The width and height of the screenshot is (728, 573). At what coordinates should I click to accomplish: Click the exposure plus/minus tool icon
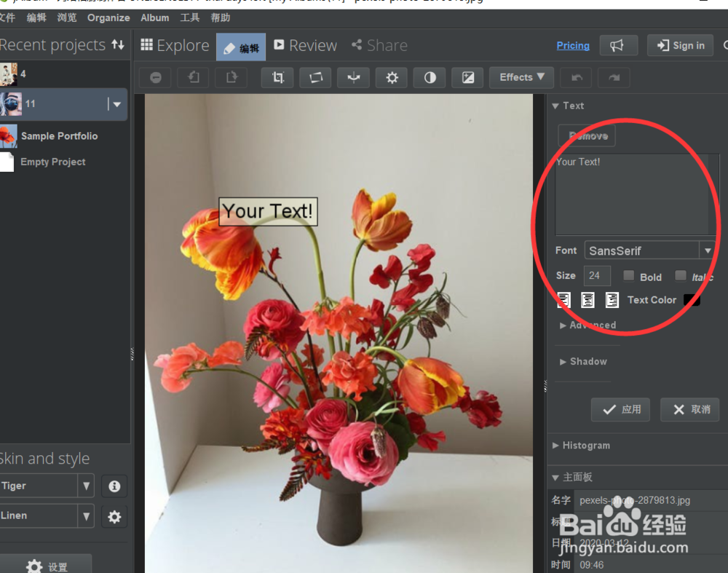[x=468, y=78]
